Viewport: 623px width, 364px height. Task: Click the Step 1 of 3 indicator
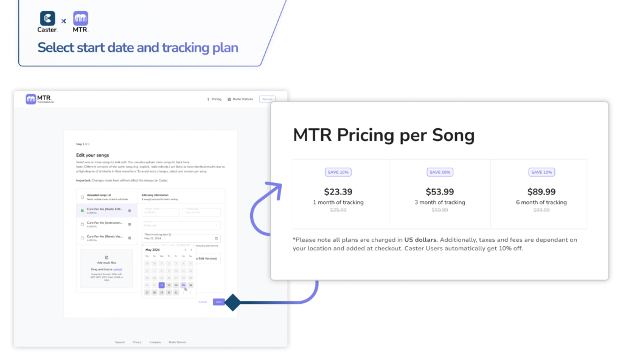(83, 144)
